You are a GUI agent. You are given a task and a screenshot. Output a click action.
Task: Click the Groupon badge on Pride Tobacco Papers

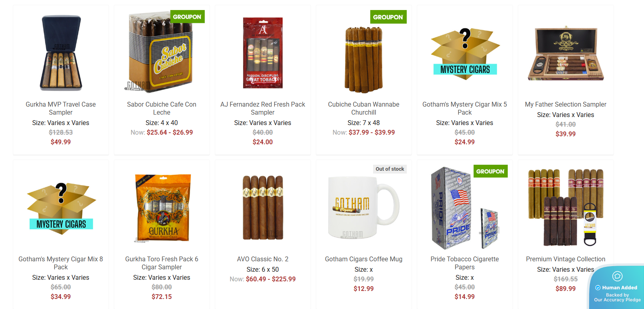(490, 171)
